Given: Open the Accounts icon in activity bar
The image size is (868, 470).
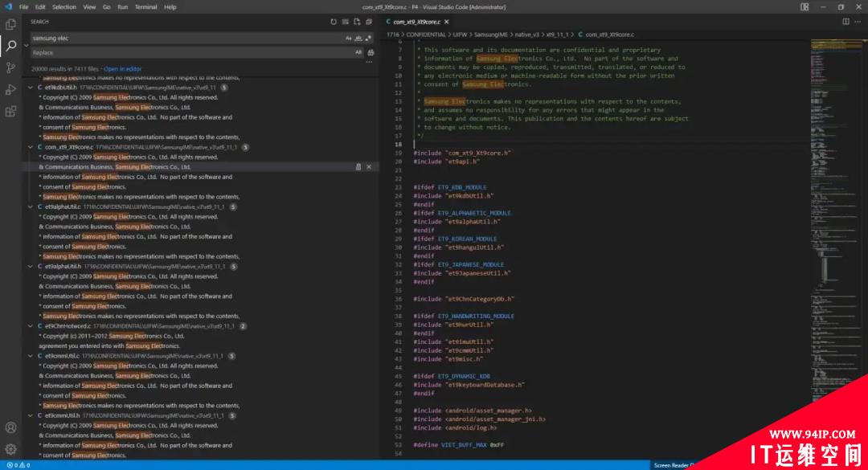Looking at the screenshot, I should pyautogui.click(x=10, y=427).
